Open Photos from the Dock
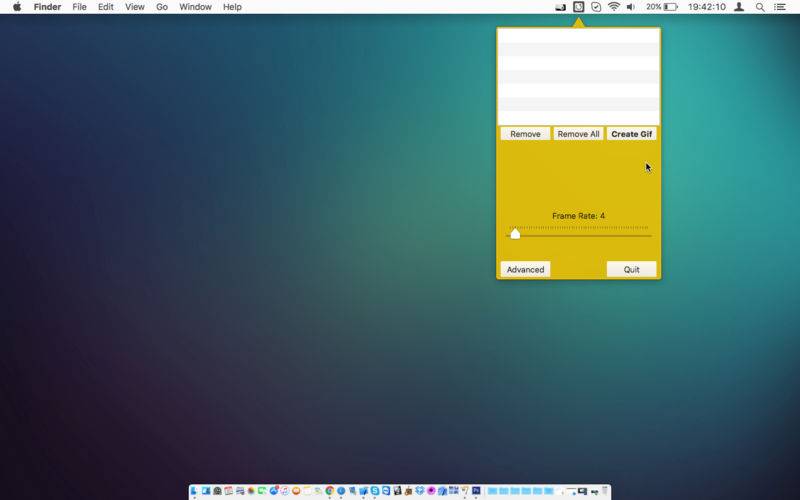800x500 pixels. pyautogui.click(x=251, y=491)
